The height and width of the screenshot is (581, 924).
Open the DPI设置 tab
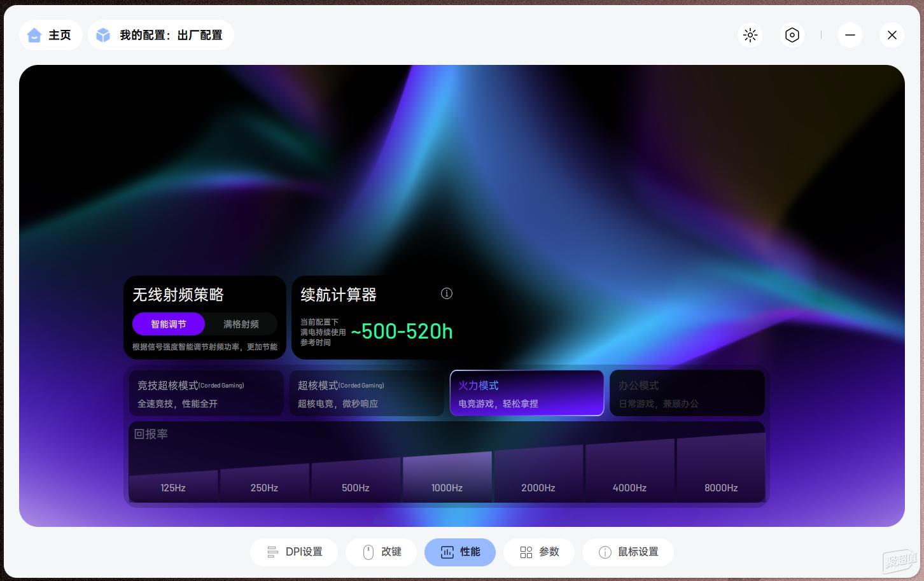tap(294, 552)
